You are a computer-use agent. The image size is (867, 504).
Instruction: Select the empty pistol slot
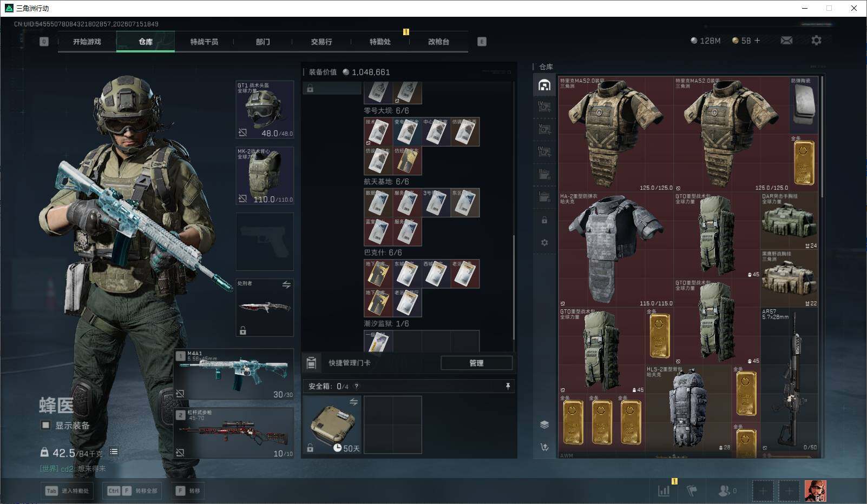(x=265, y=242)
